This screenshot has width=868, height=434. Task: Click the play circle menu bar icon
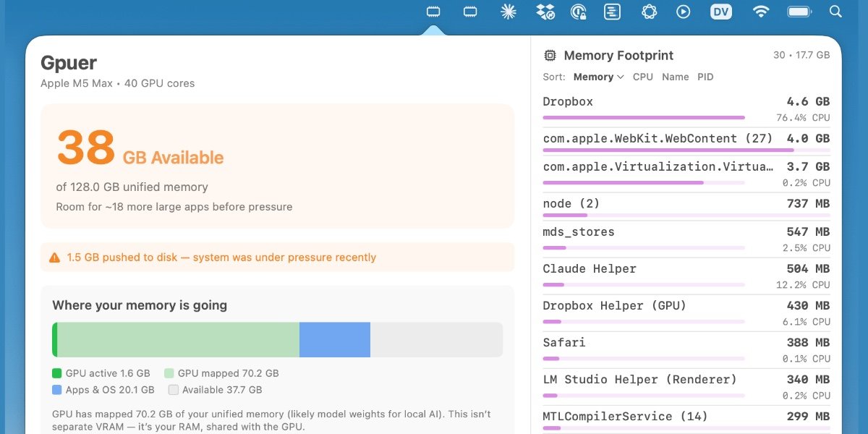click(684, 12)
